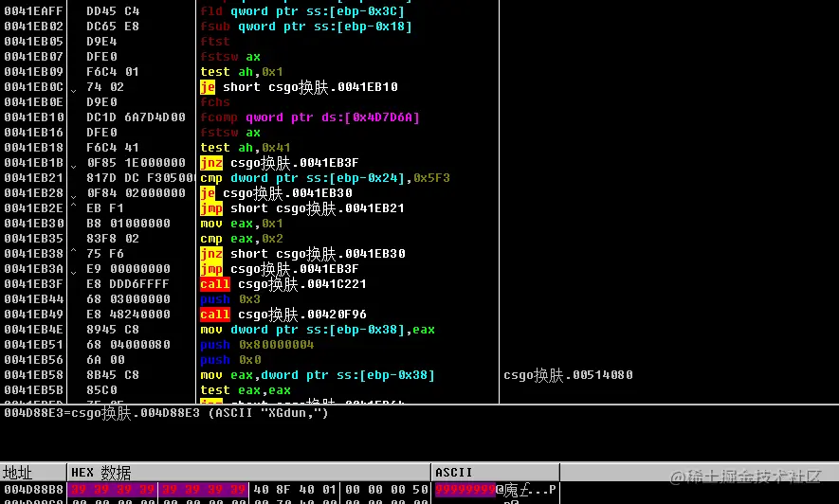Click address 0041EB5B
The image size is (839, 504).
pyautogui.click(x=33, y=390)
